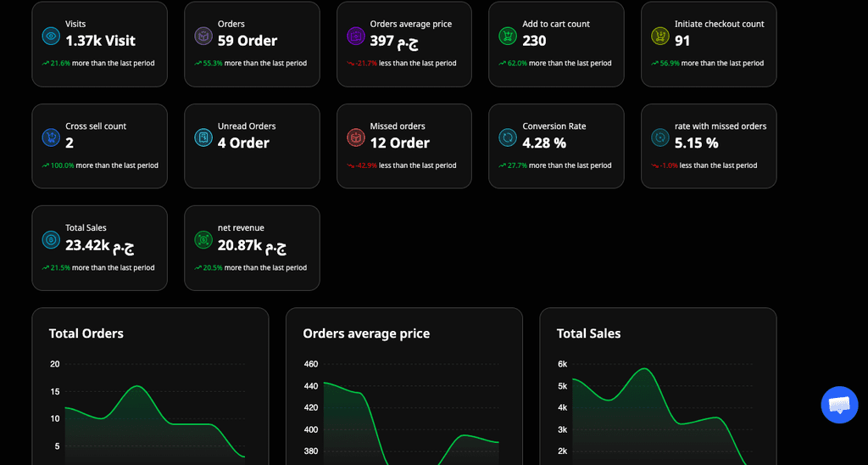Click the Total Sales coin icon
Screen dimensions: 868x465
[x=51, y=240]
